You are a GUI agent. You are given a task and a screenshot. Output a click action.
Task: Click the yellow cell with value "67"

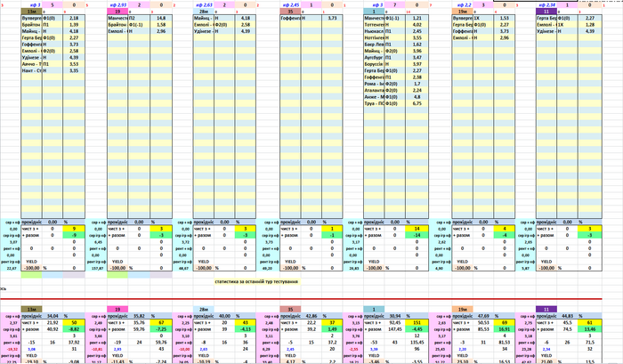pyautogui.click(x=161, y=323)
